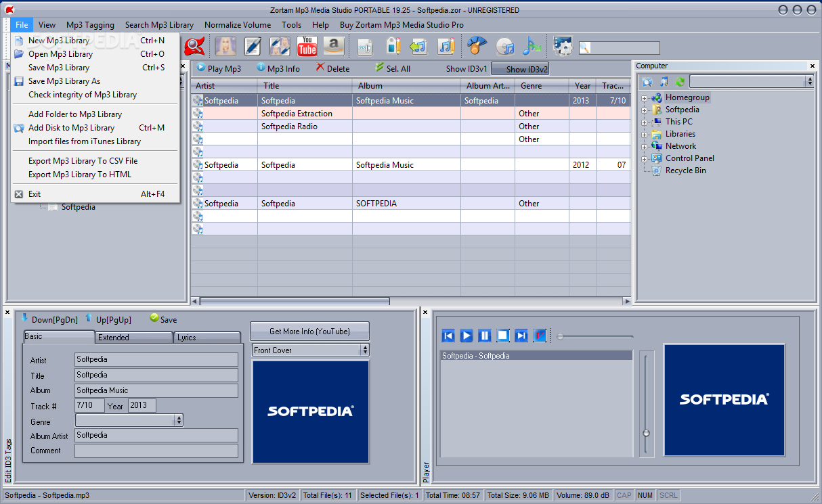Click the cover-art portrait toolbar icon

pyautogui.click(x=225, y=46)
